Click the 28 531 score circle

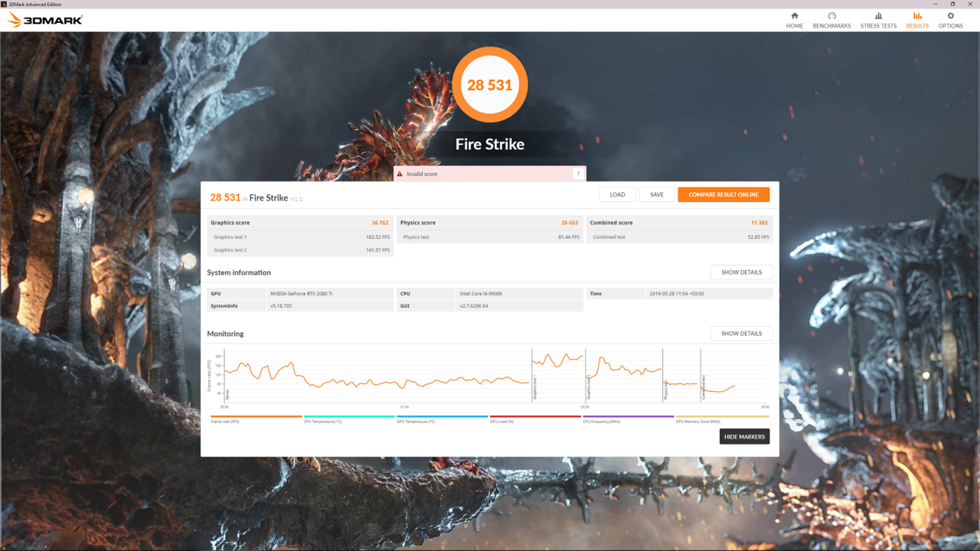(x=490, y=85)
